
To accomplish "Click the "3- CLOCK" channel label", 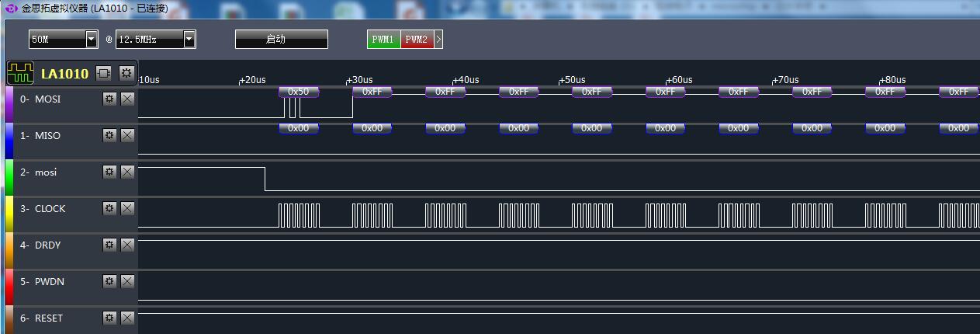I will pos(43,209).
